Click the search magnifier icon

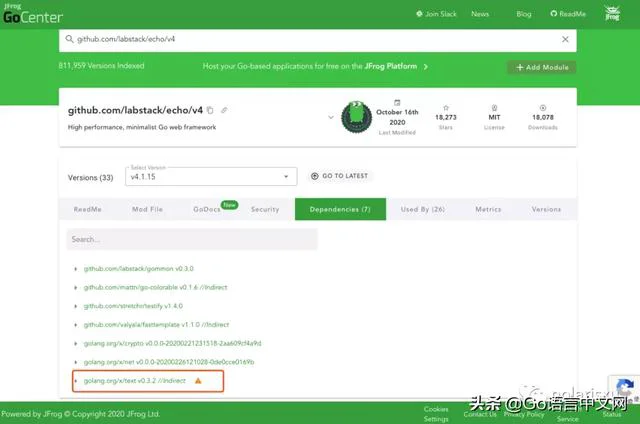[x=69, y=39]
